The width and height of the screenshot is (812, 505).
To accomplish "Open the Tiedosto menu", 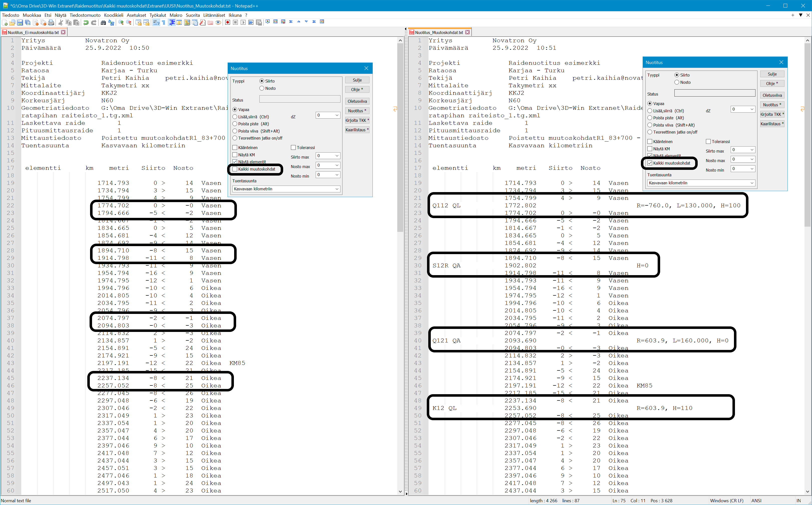I will click(10, 15).
